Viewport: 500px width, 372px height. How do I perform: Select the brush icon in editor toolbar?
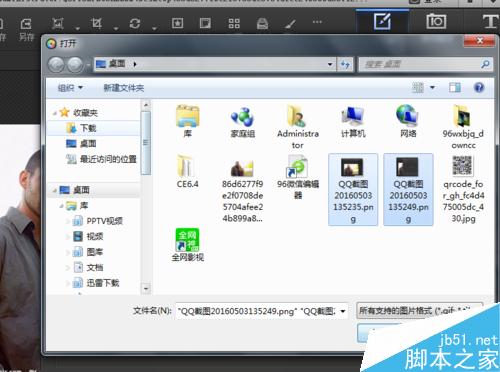[x=290, y=24]
